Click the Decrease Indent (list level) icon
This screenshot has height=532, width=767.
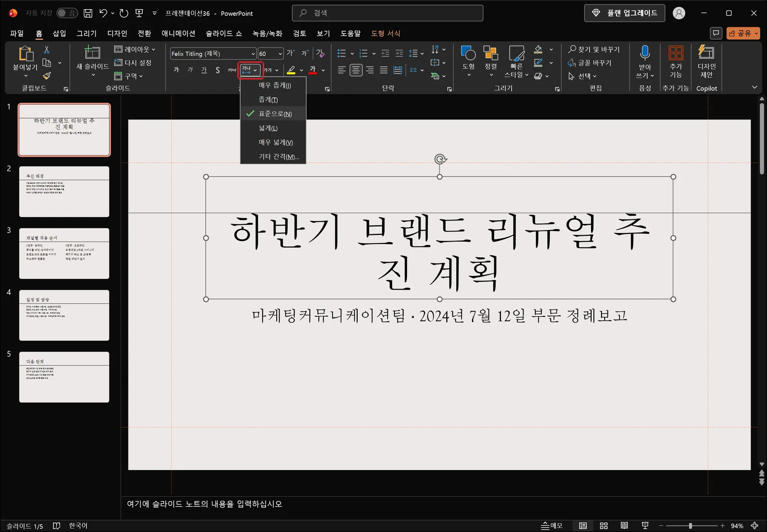click(x=385, y=53)
